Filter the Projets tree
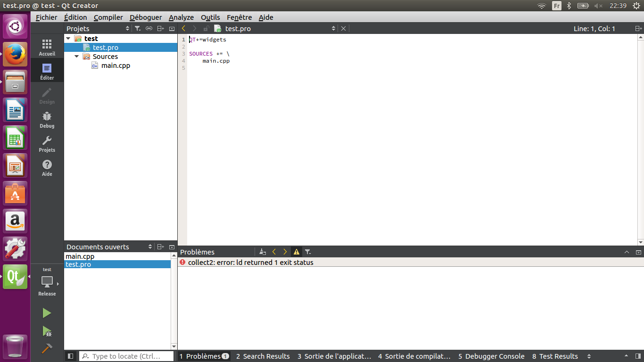This screenshot has width=644, height=362. [x=137, y=29]
